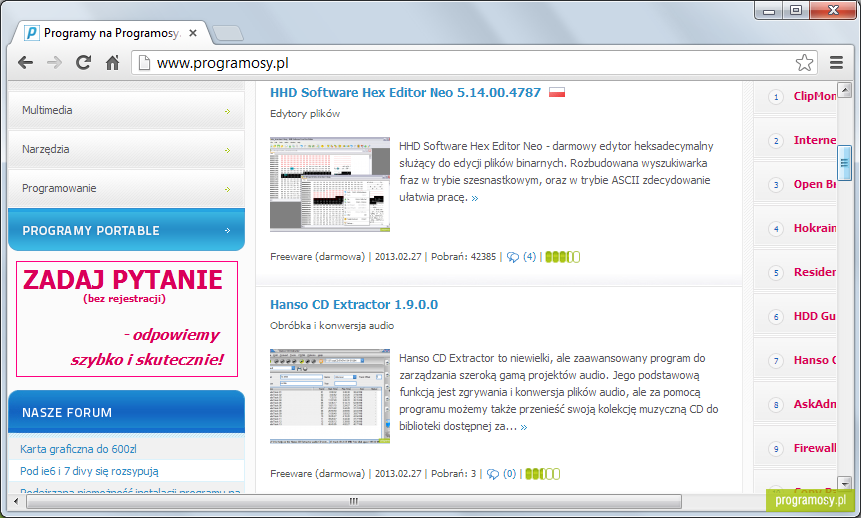Open ranking item 3 Open Br

tap(815, 184)
